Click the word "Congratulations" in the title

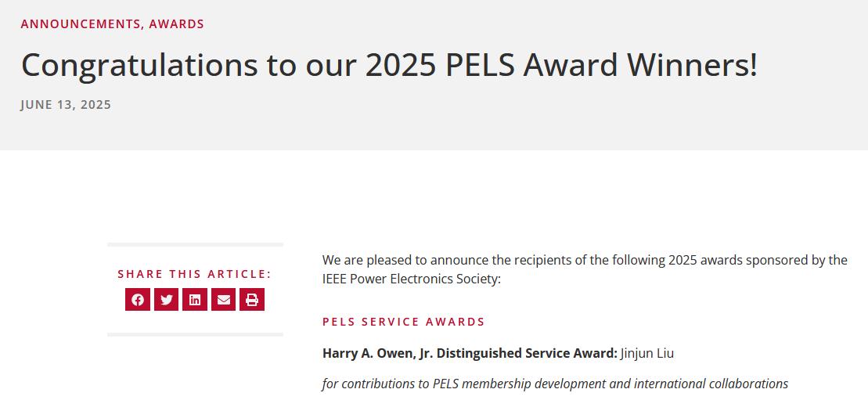click(x=139, y=65)
